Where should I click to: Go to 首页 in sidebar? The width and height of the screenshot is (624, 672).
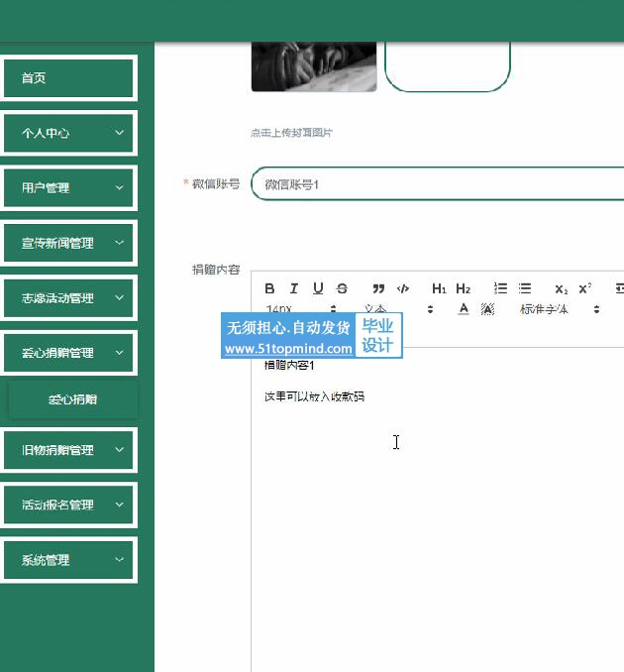coord(68,78)
